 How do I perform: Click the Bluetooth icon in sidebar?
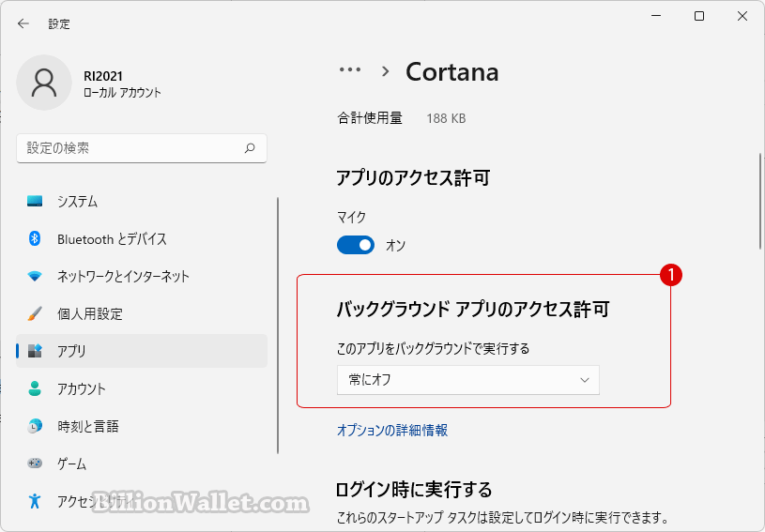tap(35, 238)
